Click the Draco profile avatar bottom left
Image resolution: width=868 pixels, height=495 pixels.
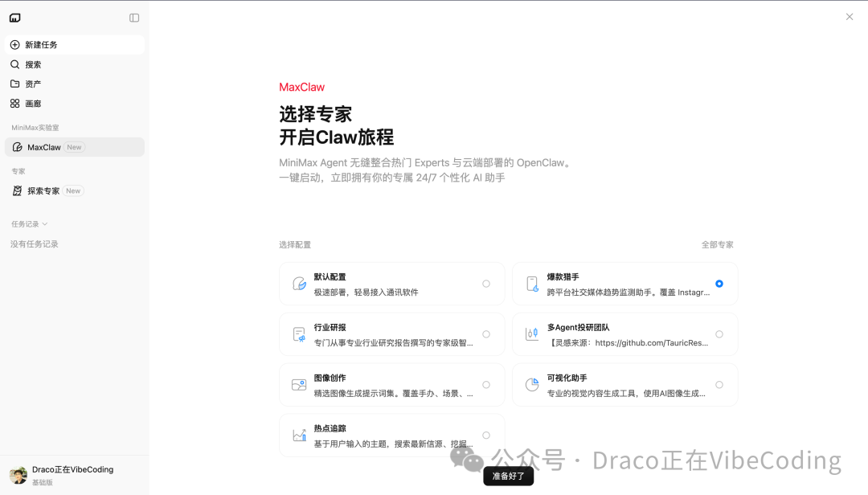point(18,473)
